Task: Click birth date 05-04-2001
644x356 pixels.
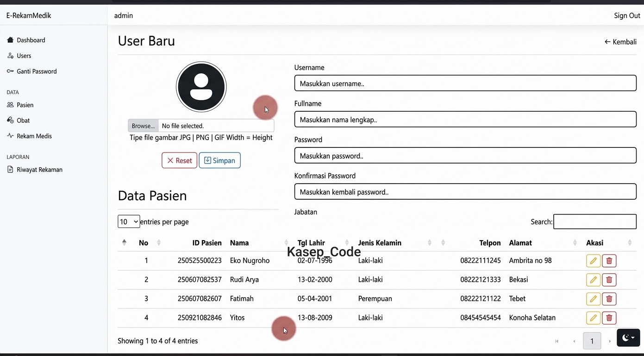Action: [x=315, y=299]
